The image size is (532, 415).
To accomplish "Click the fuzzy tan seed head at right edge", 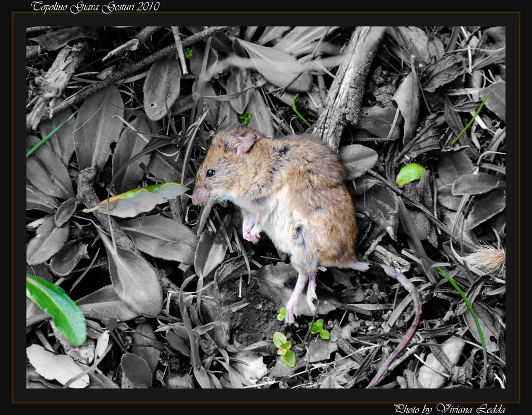I will pyautogui.click(x=486, y=258).
